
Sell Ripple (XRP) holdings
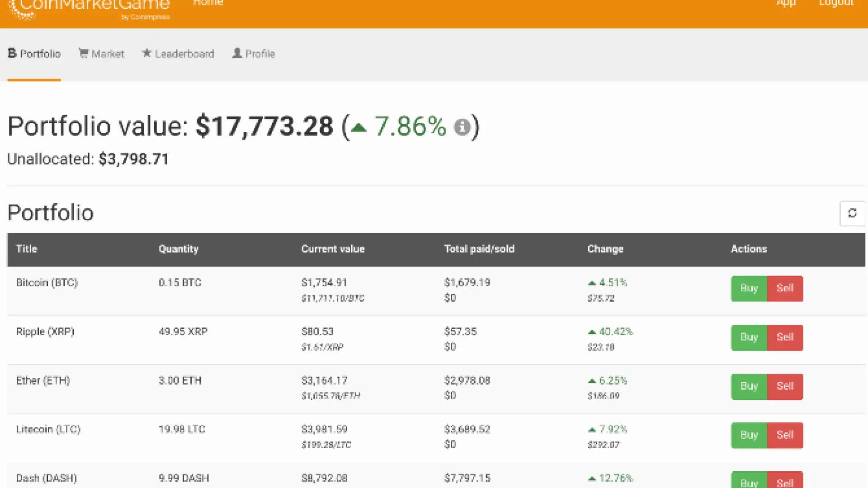(785, 337)
